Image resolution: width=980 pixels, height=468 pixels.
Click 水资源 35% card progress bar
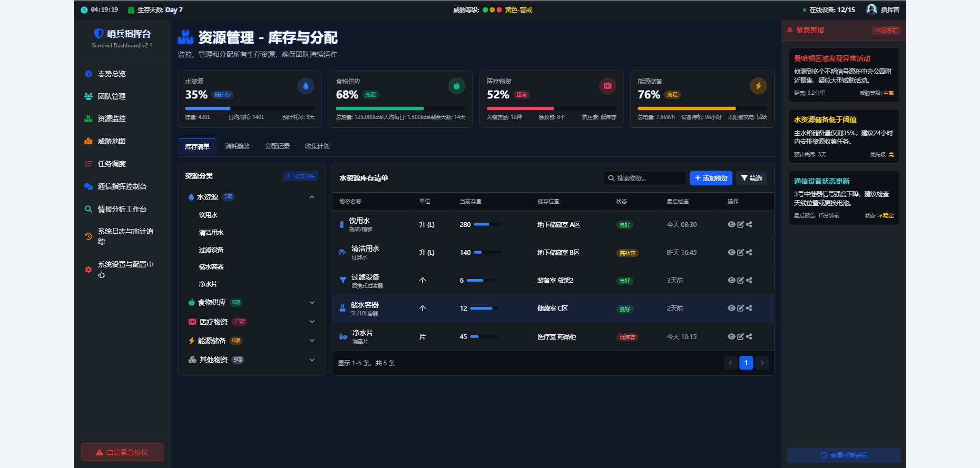tap(250, 108)
